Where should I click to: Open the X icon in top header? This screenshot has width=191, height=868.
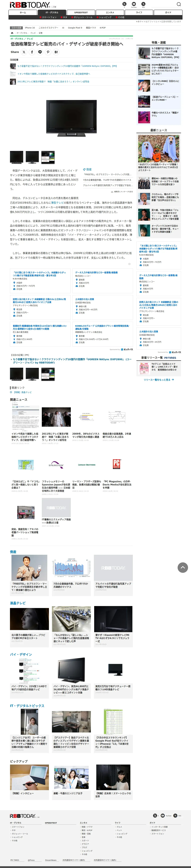click(x=124, y=4)
